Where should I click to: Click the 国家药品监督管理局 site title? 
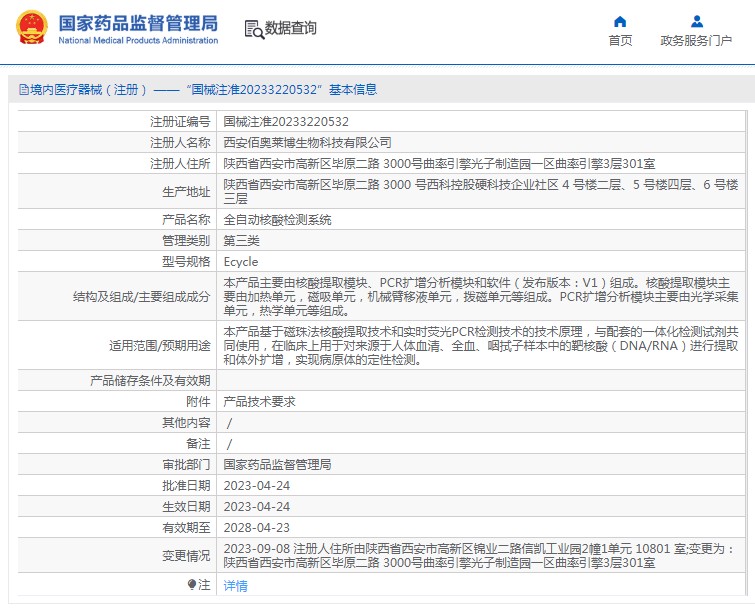[137, 22]
